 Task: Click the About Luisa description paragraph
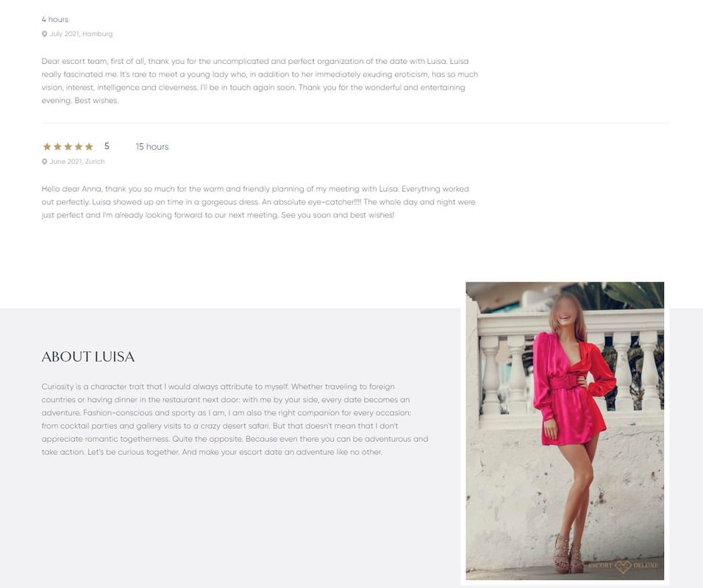click(x=235, y=420)
